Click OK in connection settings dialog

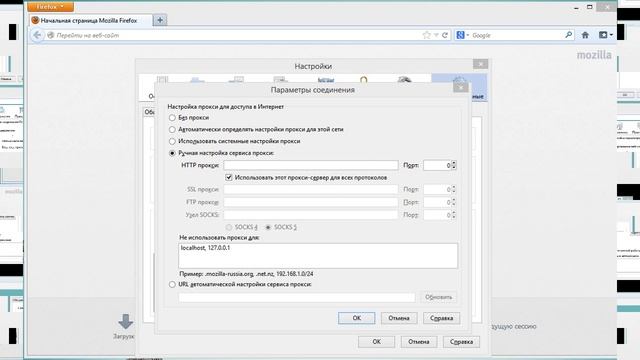pyautogui.click(x=356, y=318)
